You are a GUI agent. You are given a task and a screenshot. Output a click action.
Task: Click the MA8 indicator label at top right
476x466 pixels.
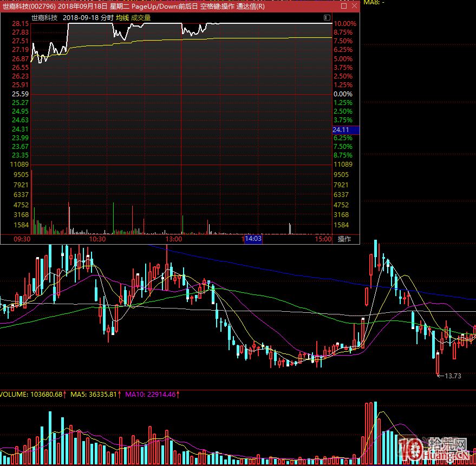point(374,3)
